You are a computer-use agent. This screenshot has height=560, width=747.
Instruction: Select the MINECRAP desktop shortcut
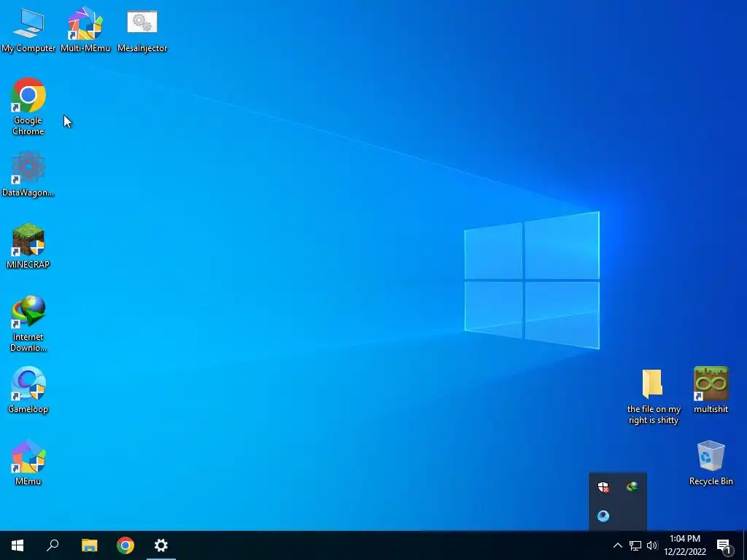pos(28,246)
